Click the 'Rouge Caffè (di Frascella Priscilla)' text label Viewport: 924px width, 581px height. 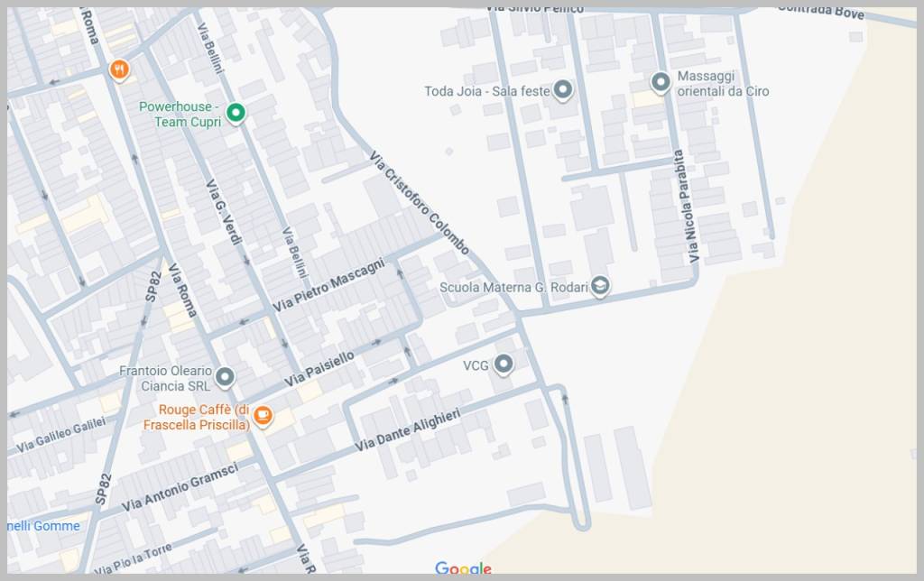(196, 417)
